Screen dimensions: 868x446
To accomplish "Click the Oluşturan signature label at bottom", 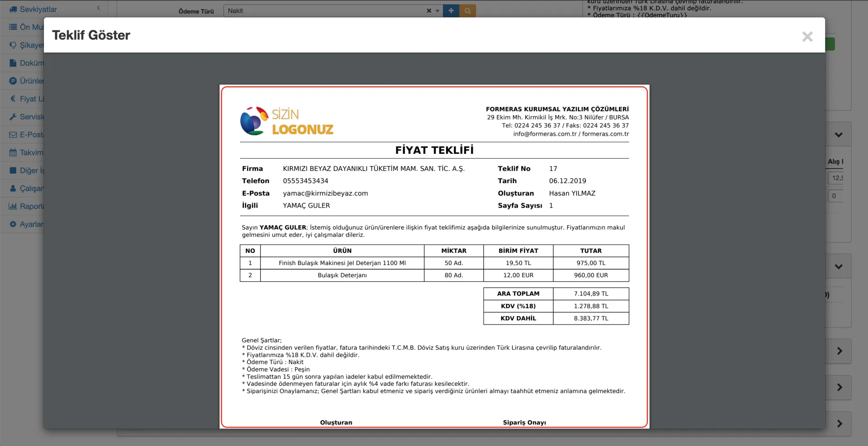I will coord(336,422).
